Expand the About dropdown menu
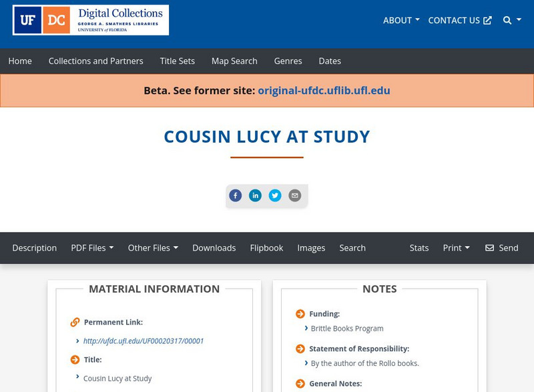Screen dimensions: 534x392 401,21
